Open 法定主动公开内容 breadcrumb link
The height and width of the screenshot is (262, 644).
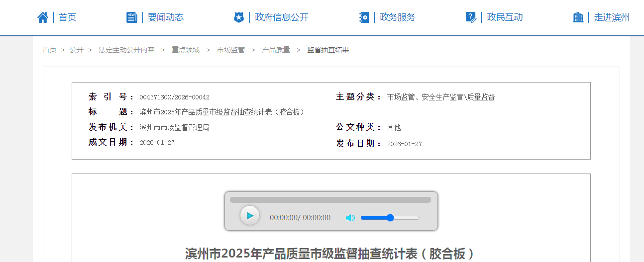pos(126,50)
